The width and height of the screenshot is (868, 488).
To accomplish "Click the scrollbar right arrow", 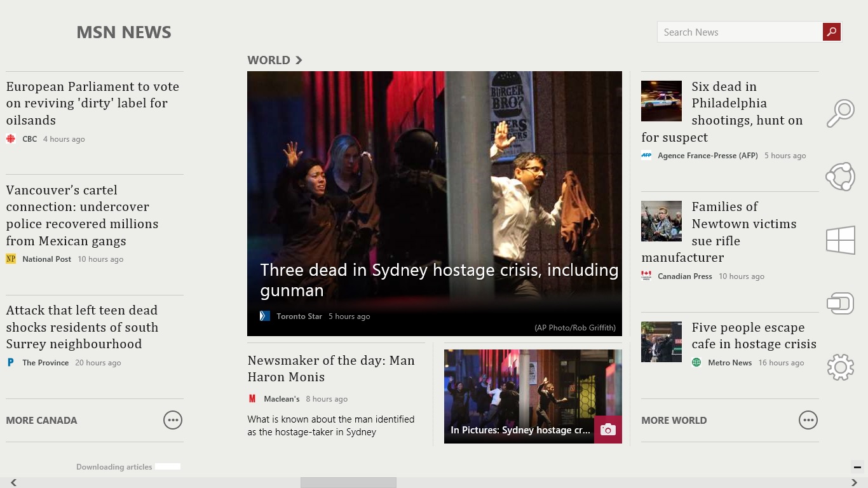I will (x=854, y=483).
